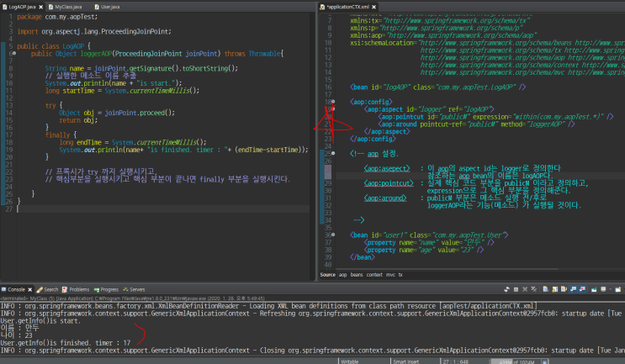Click the heap garbage collector icon
This screenshot has width=625, height=364.
[x=544, y=361]
